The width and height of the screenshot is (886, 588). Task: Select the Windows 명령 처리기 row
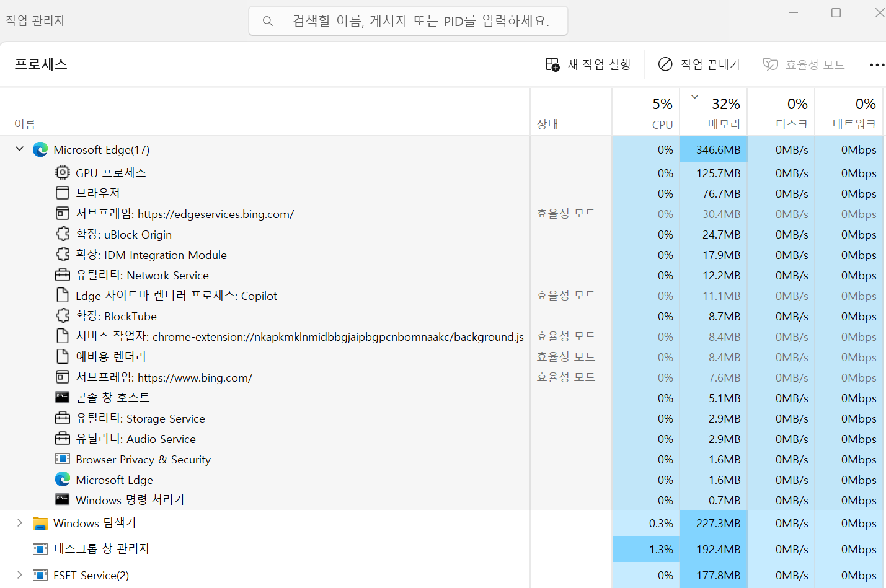click(x=443, y=500)
